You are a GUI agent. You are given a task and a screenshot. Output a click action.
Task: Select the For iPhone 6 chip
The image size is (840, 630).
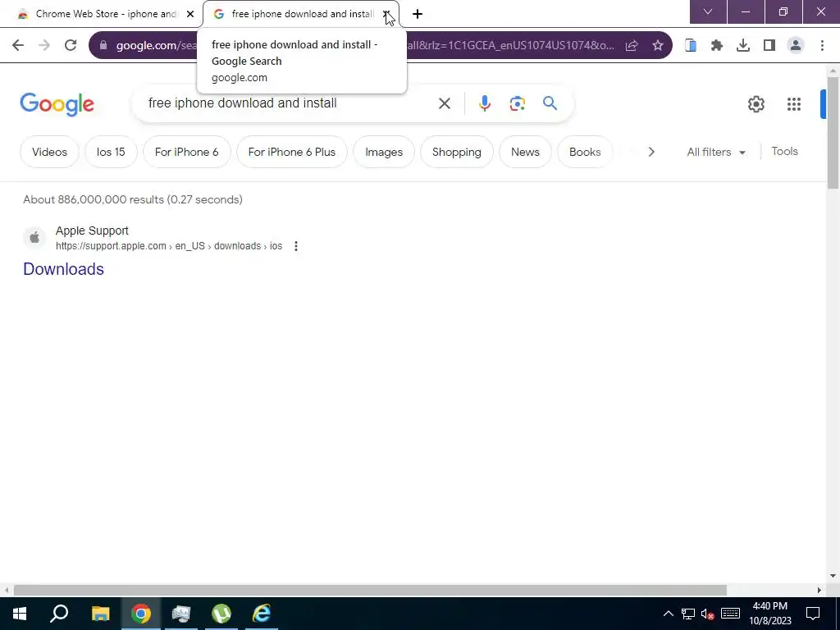click(186, 152)
